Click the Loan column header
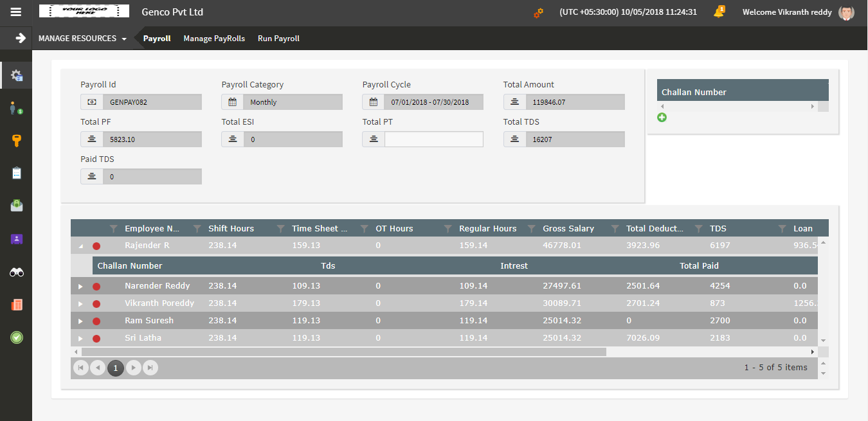This screenshot has height=421, width=868. pos(803,229)
